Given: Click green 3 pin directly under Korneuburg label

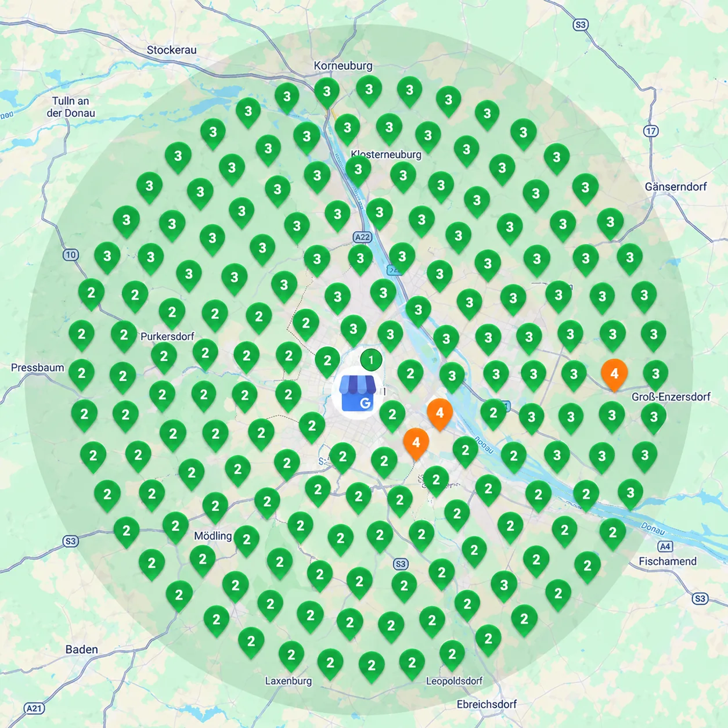Looking at the screenshot, I should [x=327, y=93].
